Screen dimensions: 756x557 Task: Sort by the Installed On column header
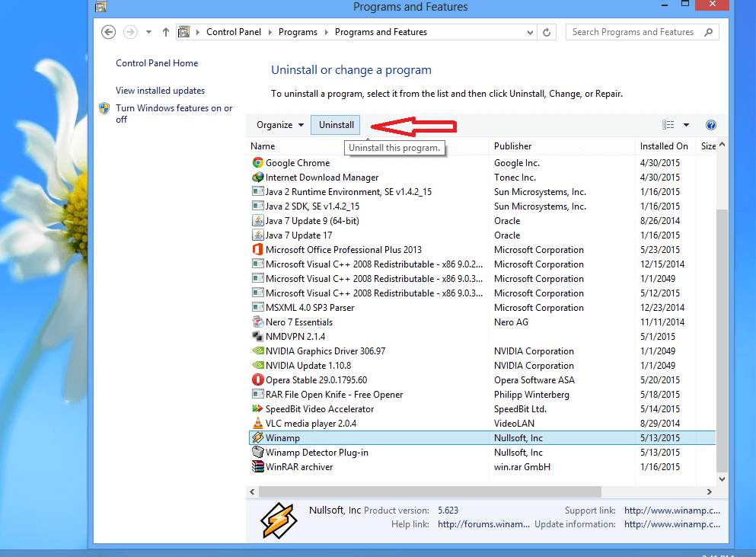pos(666,146)
